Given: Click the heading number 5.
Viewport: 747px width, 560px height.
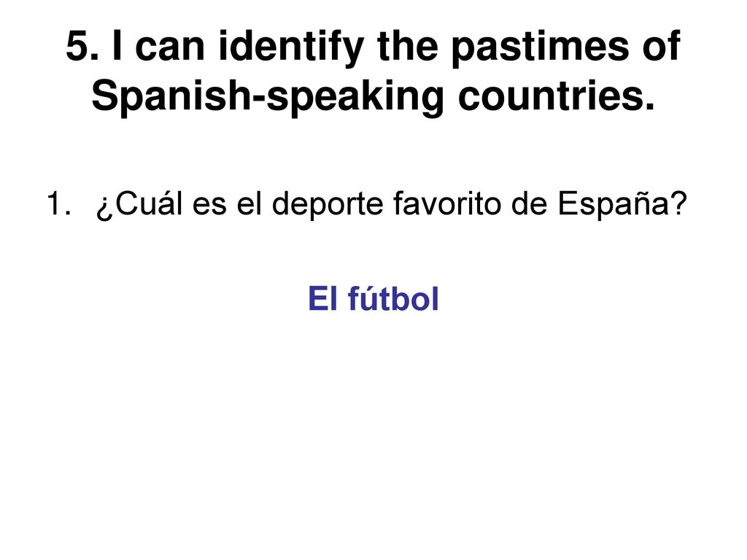Looking at the screenshot, I should tap(82, 46).
